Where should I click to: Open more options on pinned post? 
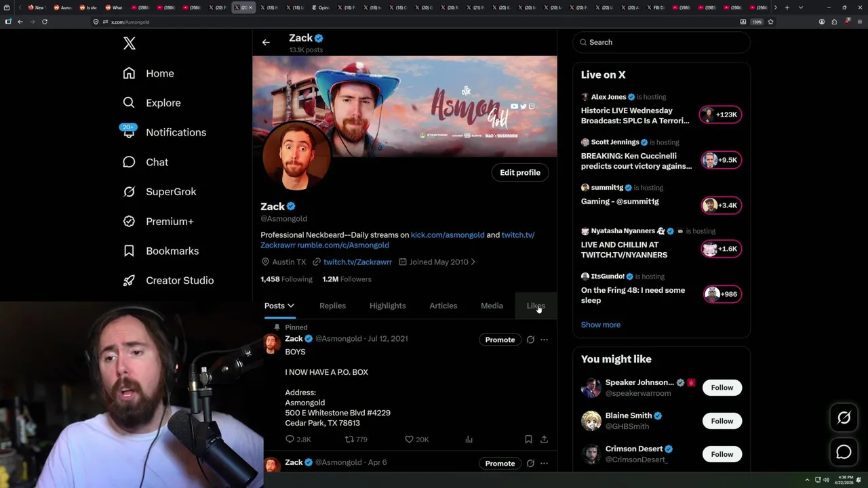[x=544, y=340]
